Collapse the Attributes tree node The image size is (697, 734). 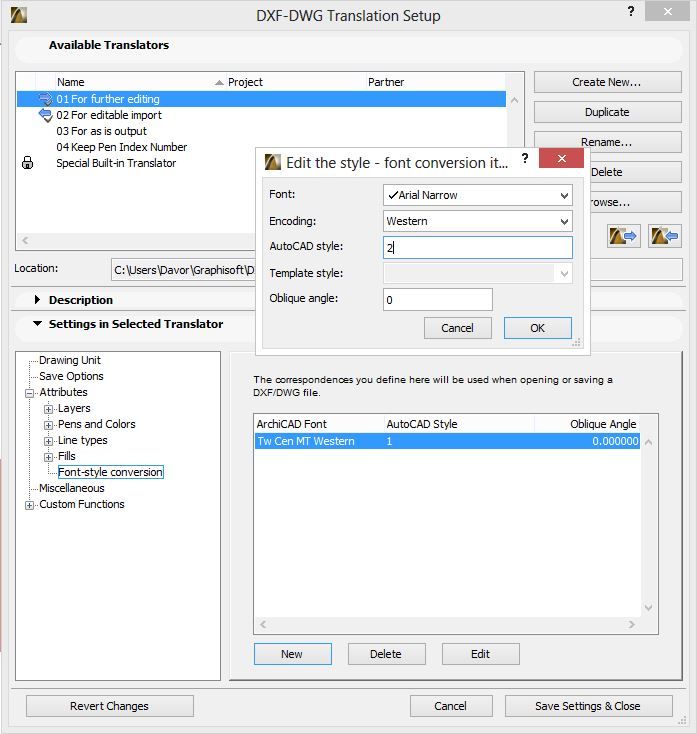[29, 393]
